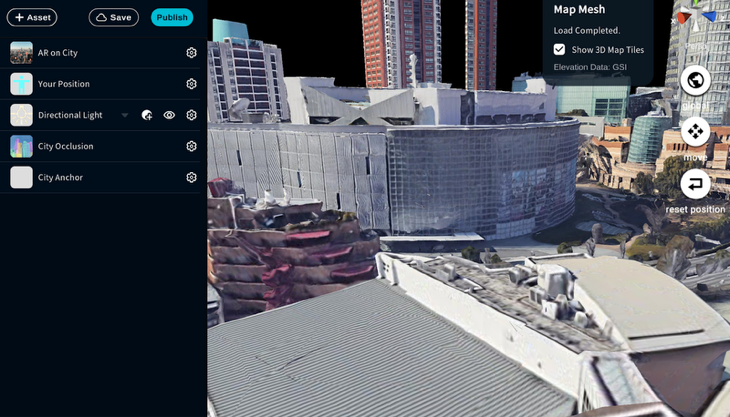The image size is (730, 417).
Task: Click the orientation gizmo in the viewport
Action: click(x=696, y=16)
